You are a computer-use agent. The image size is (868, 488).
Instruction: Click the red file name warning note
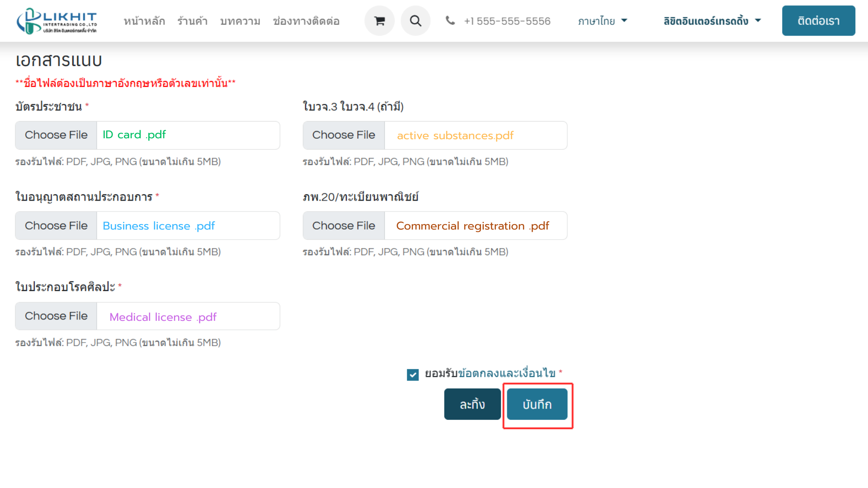(126, 83)
